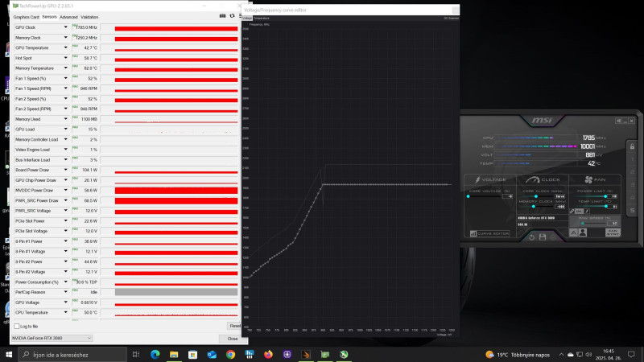Adjust the Core Clock slider handle
This screenshot has height=362, width=644.
pos(536,196)
